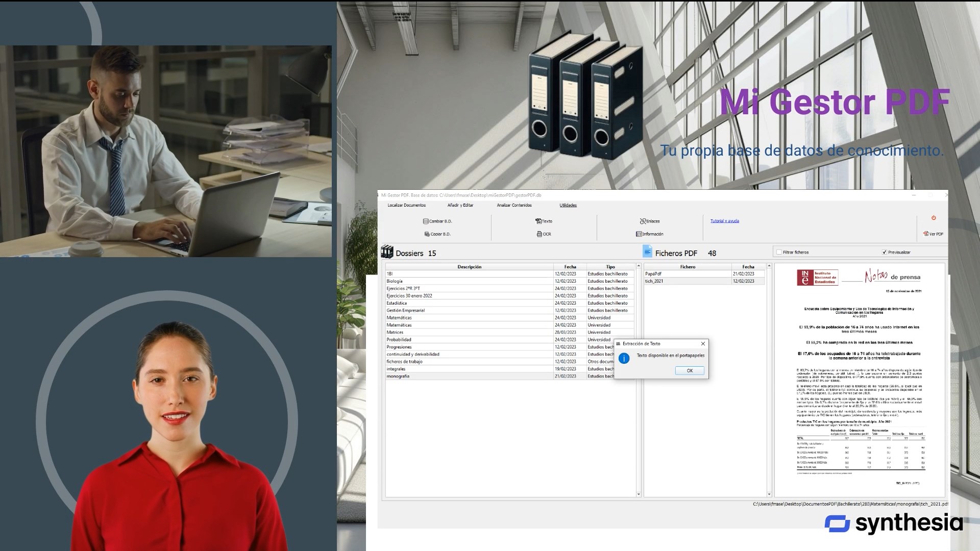
Task: Switch to the Analizar Contenidos tab
Action: point(514,205)
